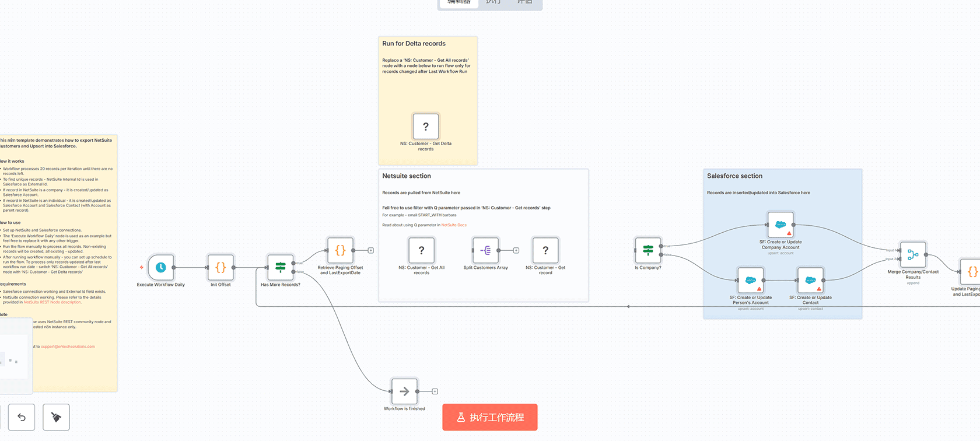
Task: Select the Merge Company/Contact Results node
Action: pos(913,255)
